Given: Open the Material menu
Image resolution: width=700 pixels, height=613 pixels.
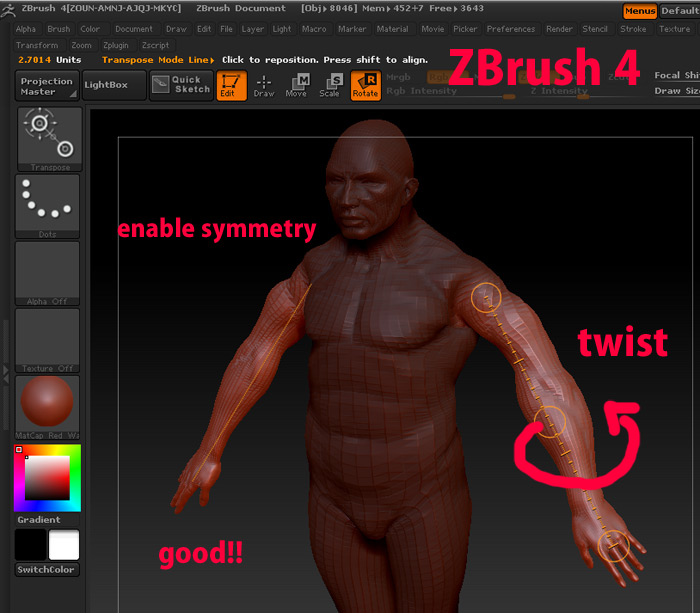Looking at the screenshot, I should (x=392, y=29).
